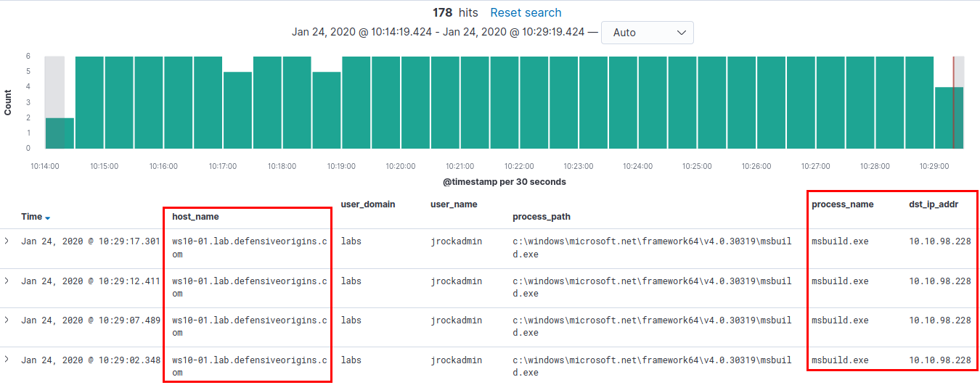980x385 pixels.
Task: Click the first histogram bar at 10:14:00
Action: tap(60, 133)
